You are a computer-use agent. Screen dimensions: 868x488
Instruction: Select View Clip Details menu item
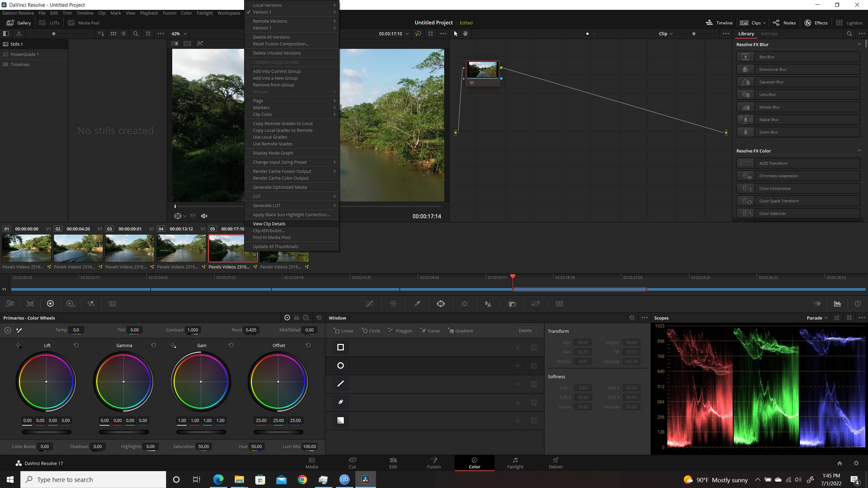[270, 223]
